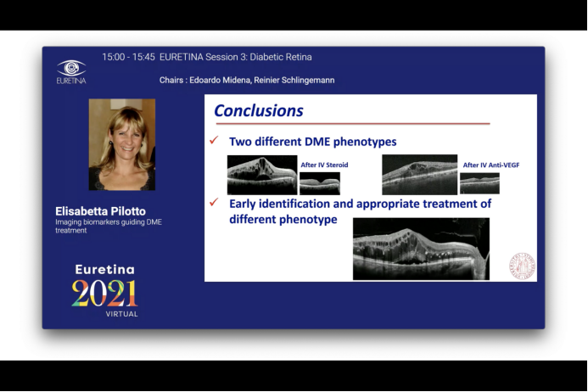Select the large pre-steroid OCT scan
This screenshot has width=588, height=392.
coord(261,175)
